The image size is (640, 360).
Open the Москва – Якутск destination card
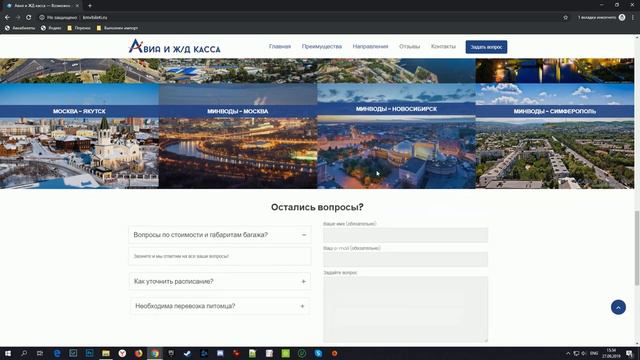(79, 136)
